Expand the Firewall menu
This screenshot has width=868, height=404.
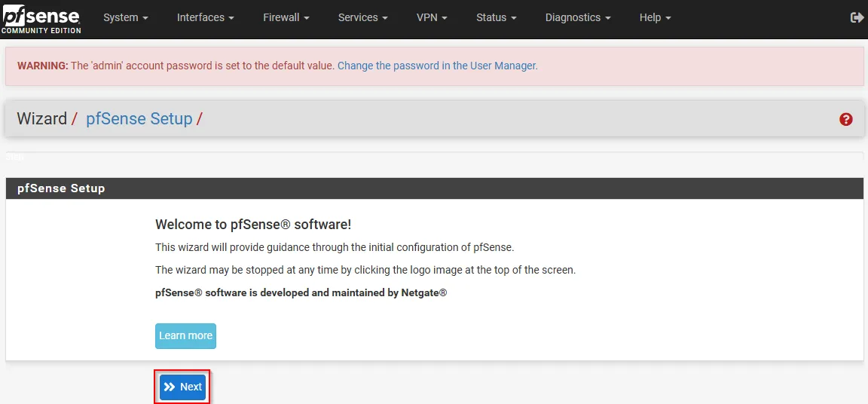[x=286, y=17]
